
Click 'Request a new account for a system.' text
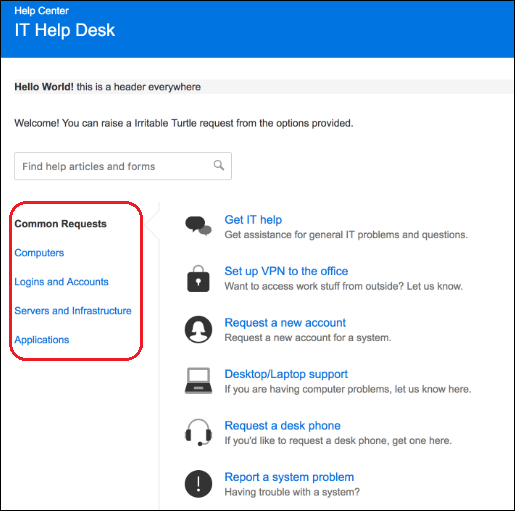(308, 338)
